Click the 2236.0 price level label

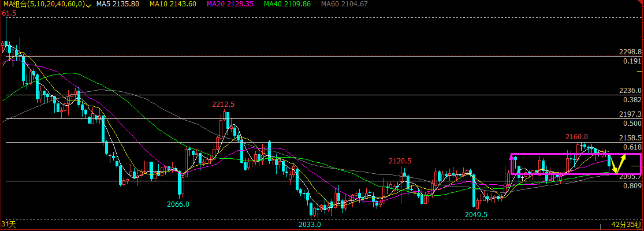pos(630,90)
